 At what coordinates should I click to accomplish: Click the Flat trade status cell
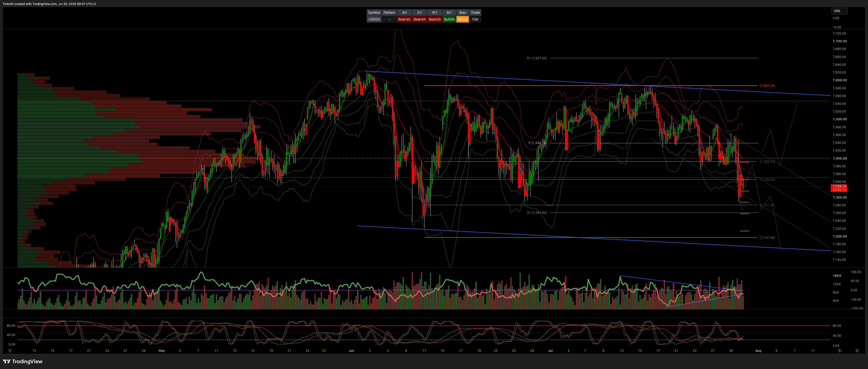click(475, 19)
